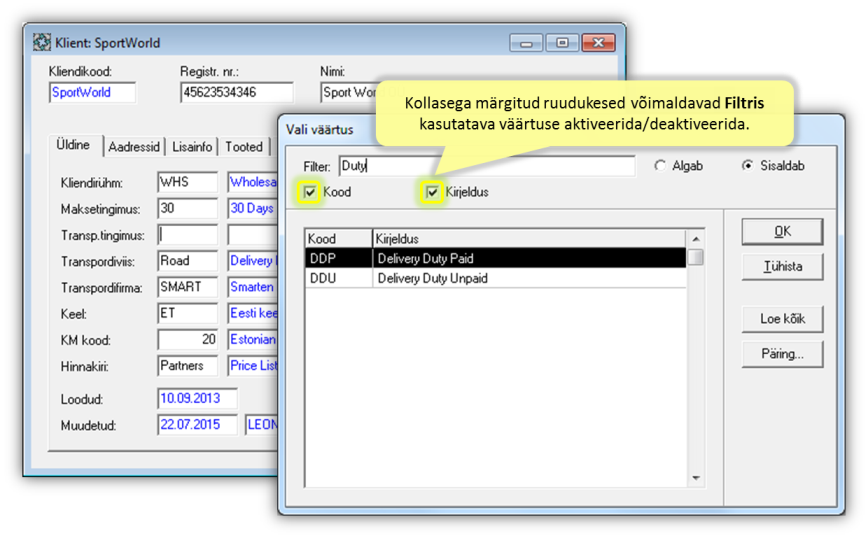Click the blue 30 Days description

pyautogui.click(x=252, y=208)
